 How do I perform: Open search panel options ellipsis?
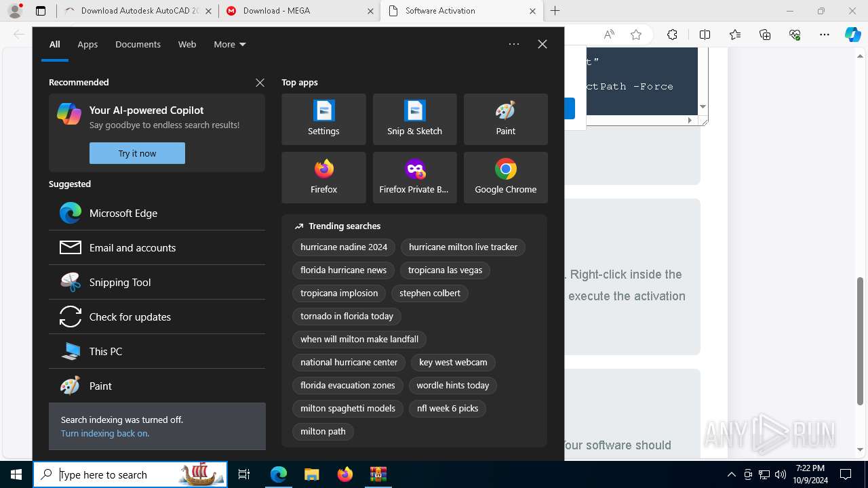click(514, 44)
